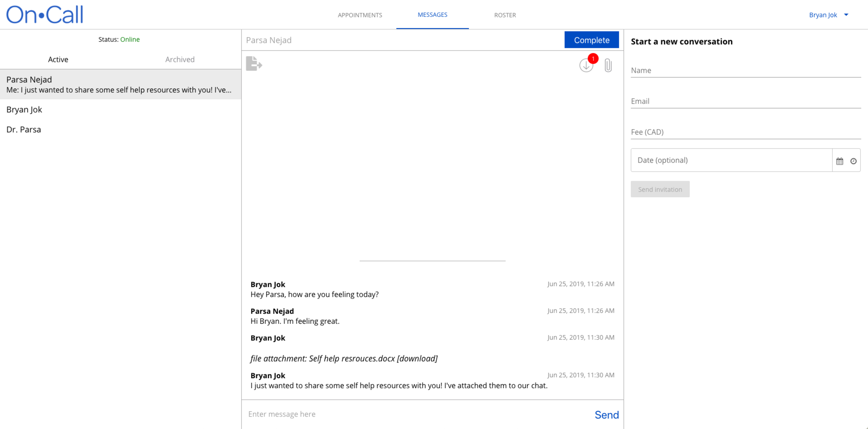Select the Bryan Jok conversation in list
868x429 pixels.
24,109
